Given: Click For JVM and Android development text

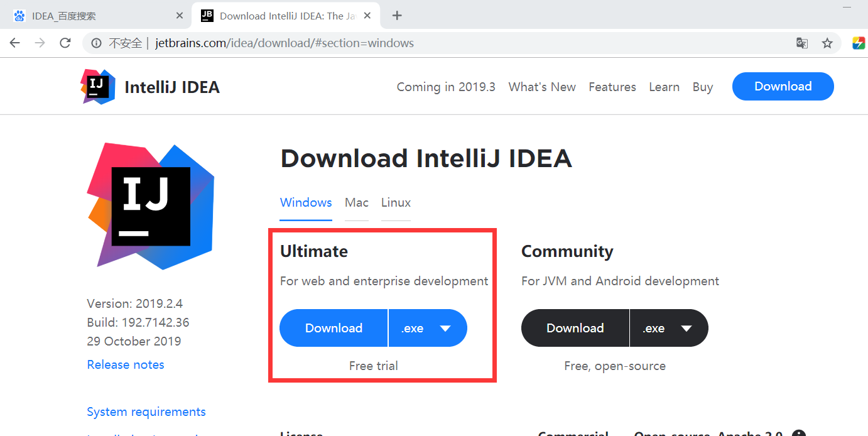Looking at the screenshot, I should (620, 281).
